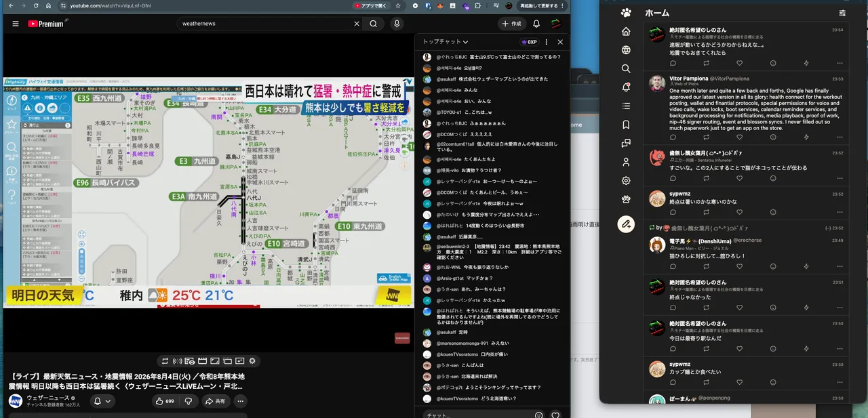Open more options on Vitor Pamplona post
Image resolution: width=868 pixels, height=418 pixels.
(840, 138)
